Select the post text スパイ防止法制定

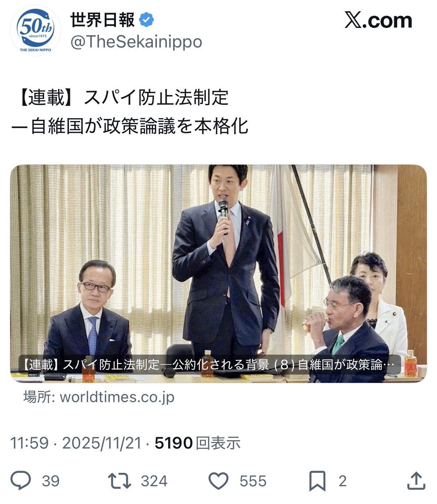(x=156, y=97)
